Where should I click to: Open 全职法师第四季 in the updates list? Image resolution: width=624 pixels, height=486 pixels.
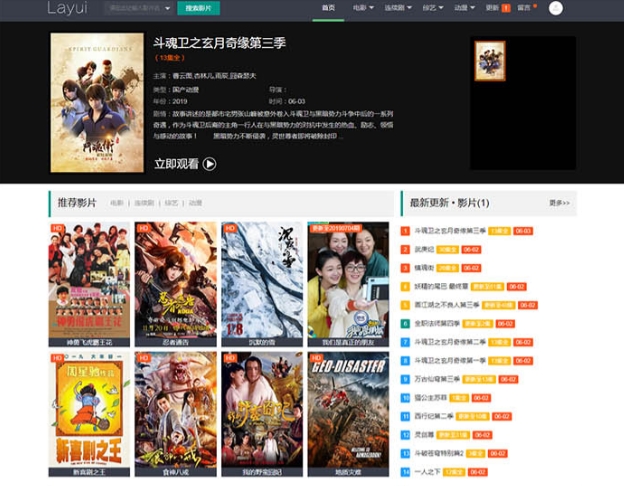point(437,324)
